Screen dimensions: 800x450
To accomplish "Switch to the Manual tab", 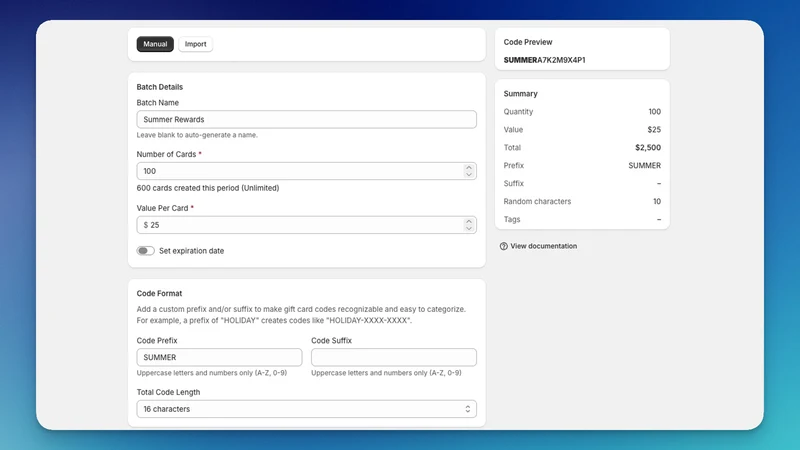I will coord(155,44).
